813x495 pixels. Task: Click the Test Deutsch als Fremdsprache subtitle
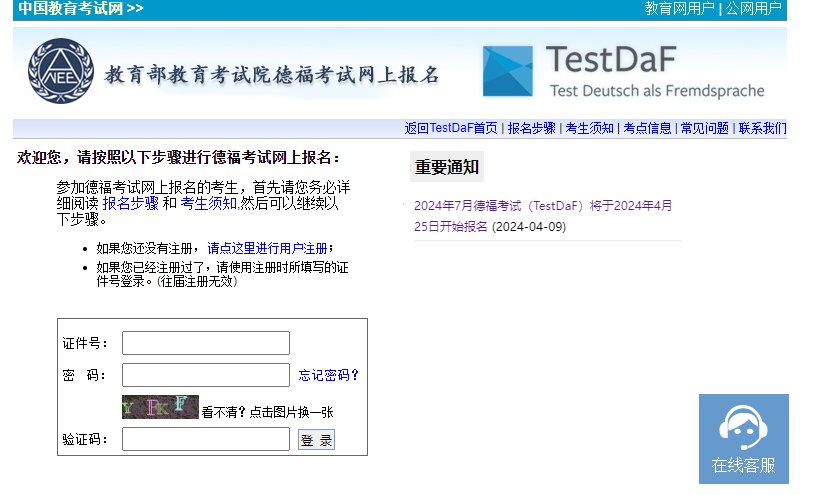(657, 91)
